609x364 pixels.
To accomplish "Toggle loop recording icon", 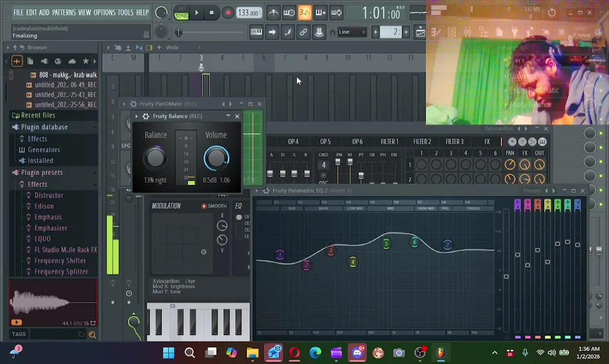I will pyautogui.click(x=336, y=13).
